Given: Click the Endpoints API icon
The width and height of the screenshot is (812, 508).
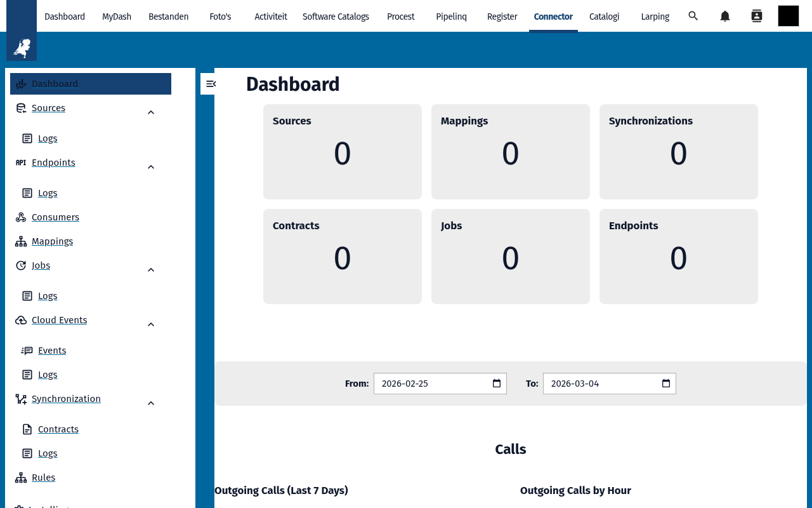Looking at the screenshot, I should pyautogui.click(x=21, y=163).
